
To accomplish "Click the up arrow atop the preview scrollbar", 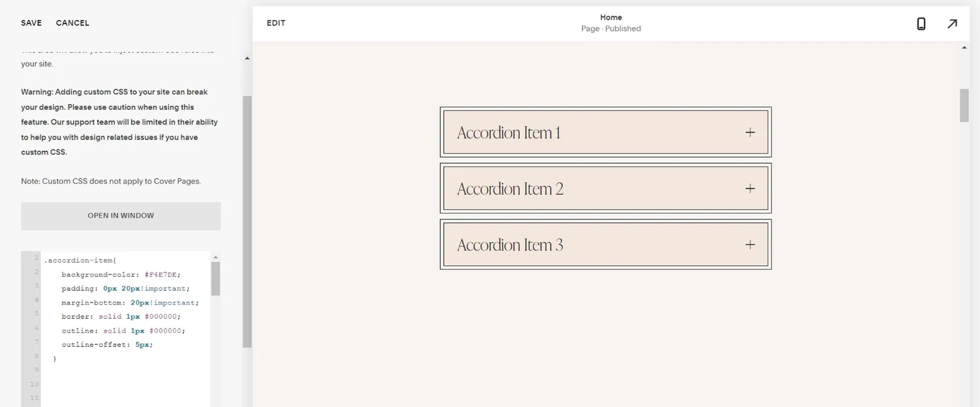I will tap(964, 46).
